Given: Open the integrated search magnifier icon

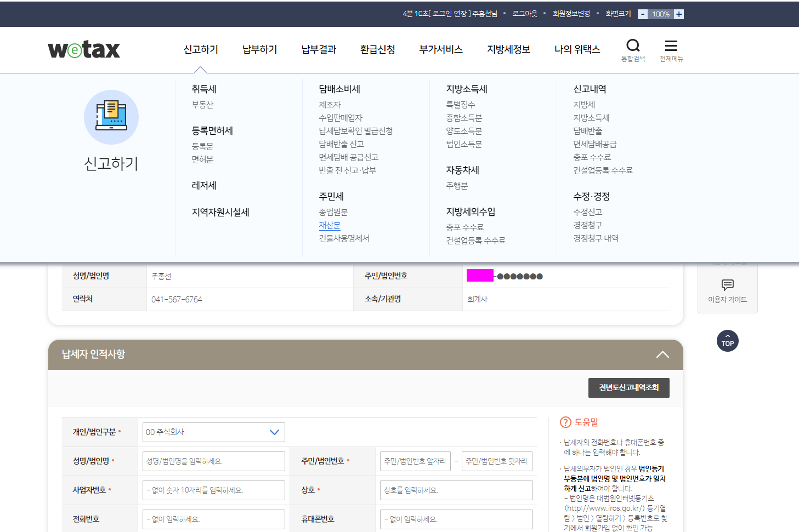Looking at the screenshot, I should (x=633, y=46).
